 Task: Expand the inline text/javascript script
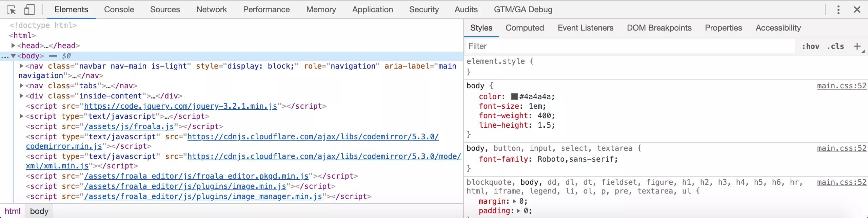coord(21,116)
